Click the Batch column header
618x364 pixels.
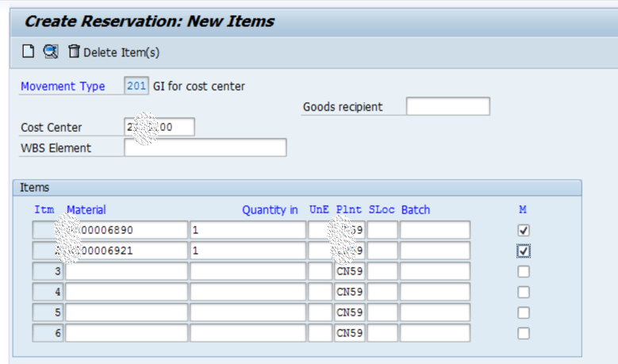416,209
